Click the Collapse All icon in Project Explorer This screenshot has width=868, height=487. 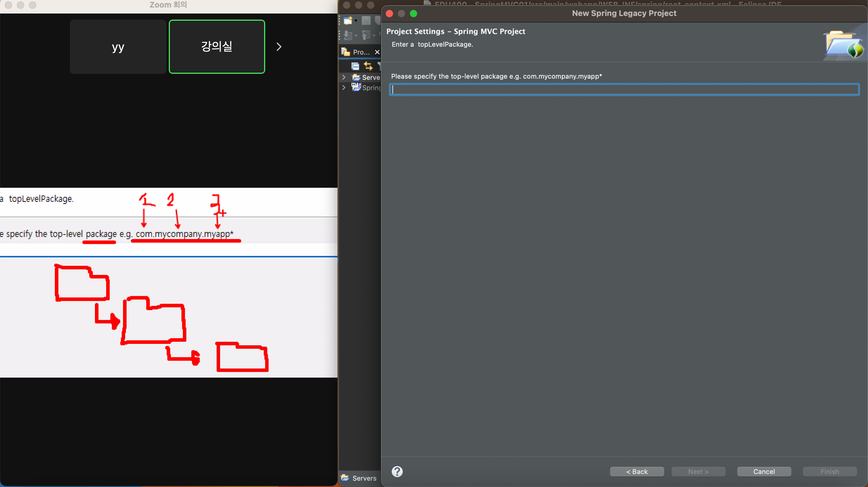(355, 66)
